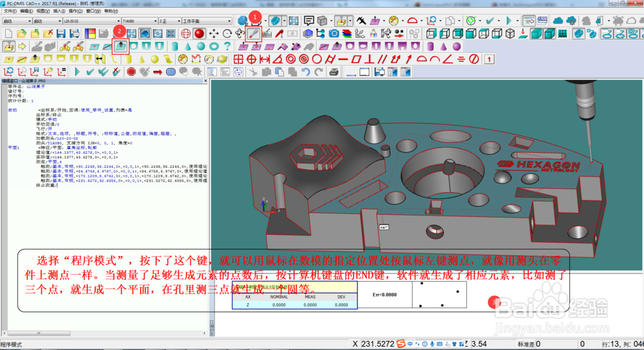Click the undo arrow icon
The width and height of the screenshot is (644, 350).
click(x=305, y=72)
